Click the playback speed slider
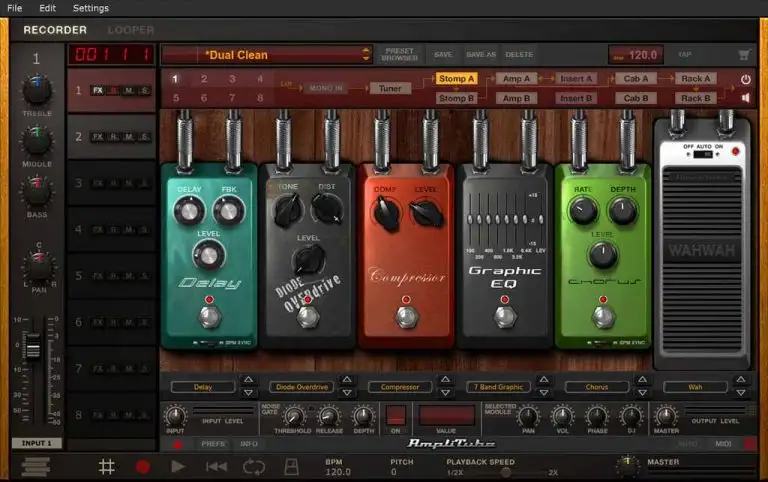The width and height of the screenshot is (768, 482). (506, 472)
